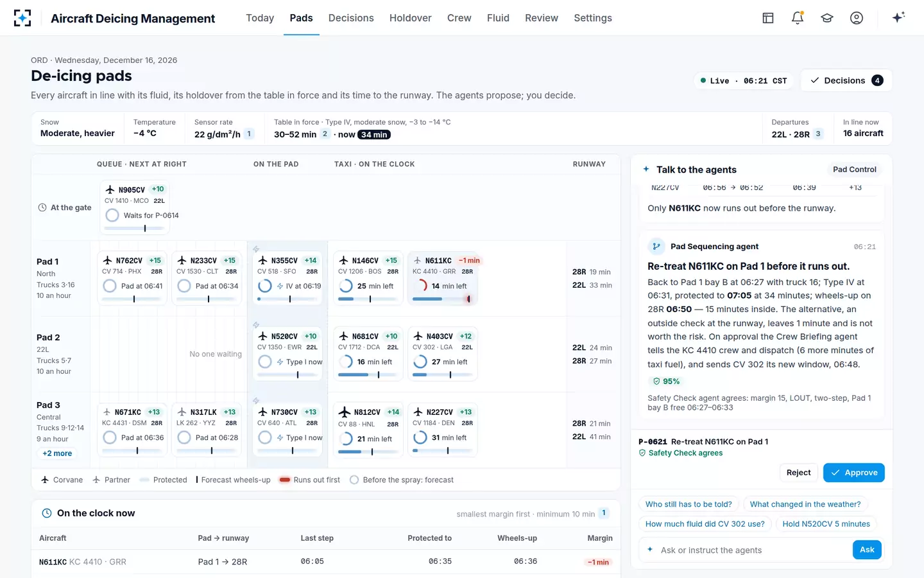
Task: Click N611KC holdover progress bar
Action: pos(442,299)
